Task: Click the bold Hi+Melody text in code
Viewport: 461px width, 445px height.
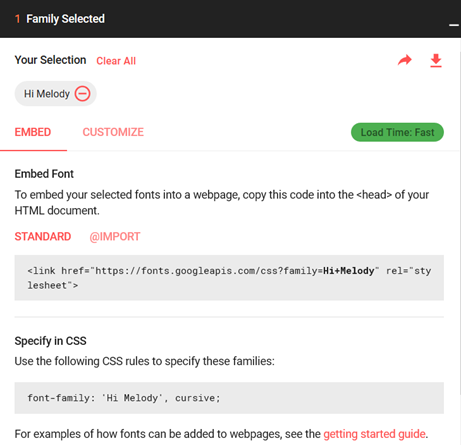Action: pos(349,270)
